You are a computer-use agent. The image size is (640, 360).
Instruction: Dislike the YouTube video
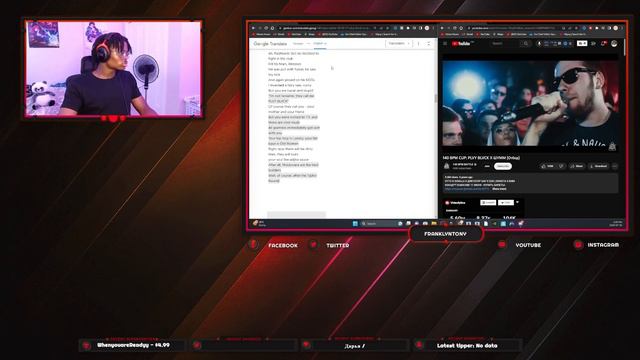[x=561, y=166]
